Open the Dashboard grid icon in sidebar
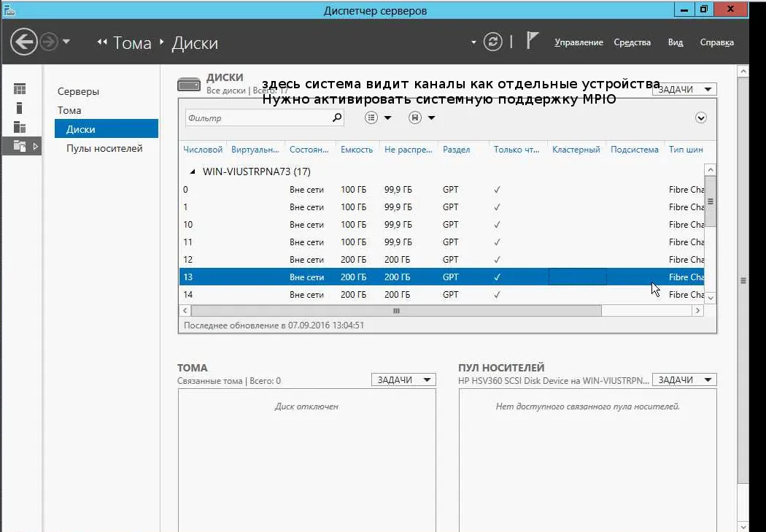The height and width of the screenshot is (532, 766). point(20,89)
